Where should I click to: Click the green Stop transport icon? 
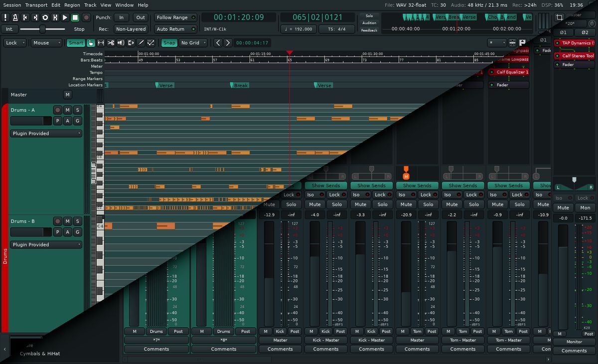click(75, 17)
